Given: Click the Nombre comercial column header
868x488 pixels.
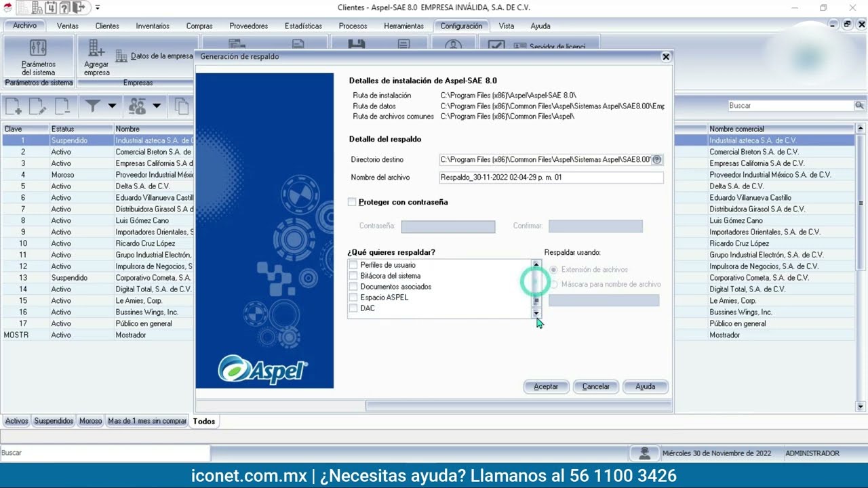Looking at the screenshot, I should tap(781, 129).
